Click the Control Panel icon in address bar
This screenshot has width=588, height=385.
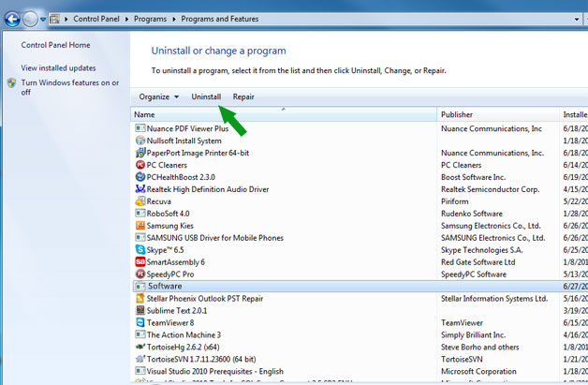(x=54, y=19)
